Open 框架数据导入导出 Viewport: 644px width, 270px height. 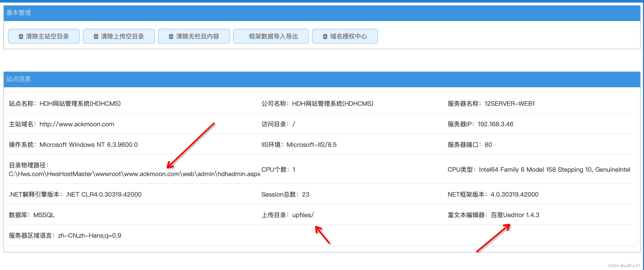pos(271,36)
